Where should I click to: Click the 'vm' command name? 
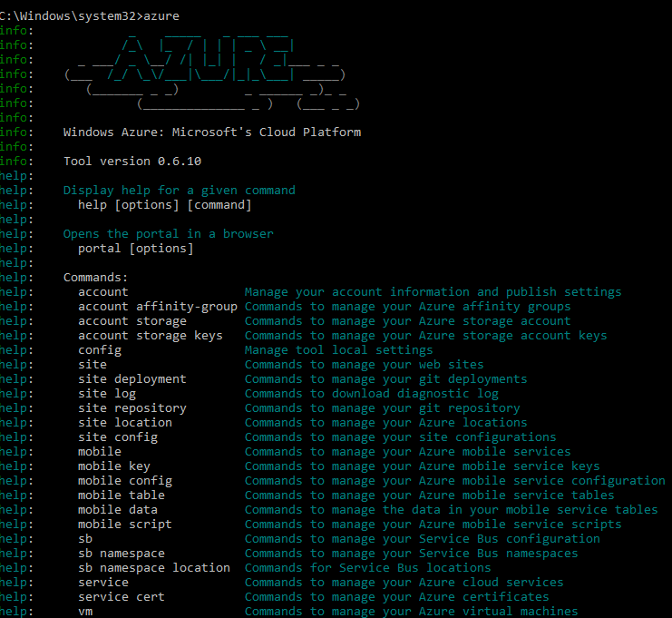85,612
